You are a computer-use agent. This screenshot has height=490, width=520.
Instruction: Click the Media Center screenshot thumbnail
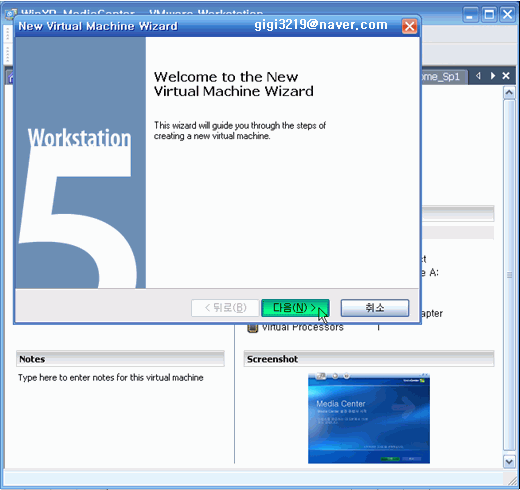coord(369,419)
